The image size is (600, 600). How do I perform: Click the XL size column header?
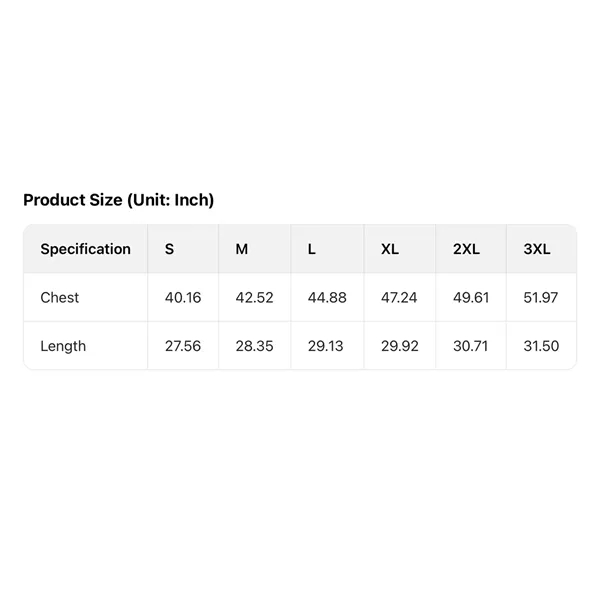390,249
